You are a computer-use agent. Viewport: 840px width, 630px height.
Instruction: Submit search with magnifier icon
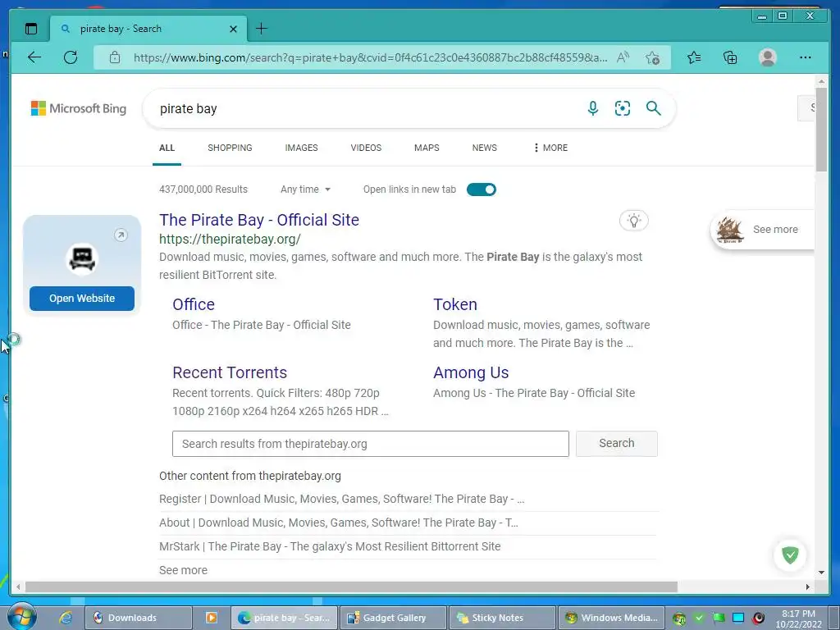coord(654,108)
